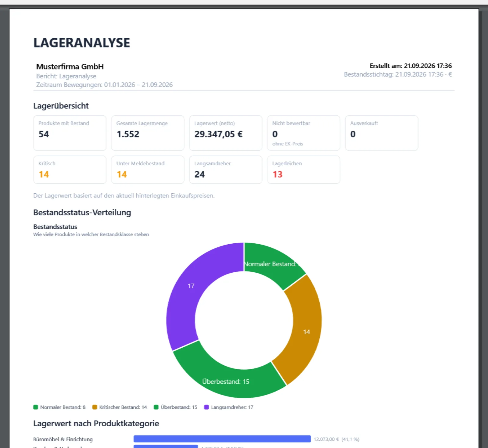Select the 'Normaler Bestand' donut segment

tap(271, 264)
